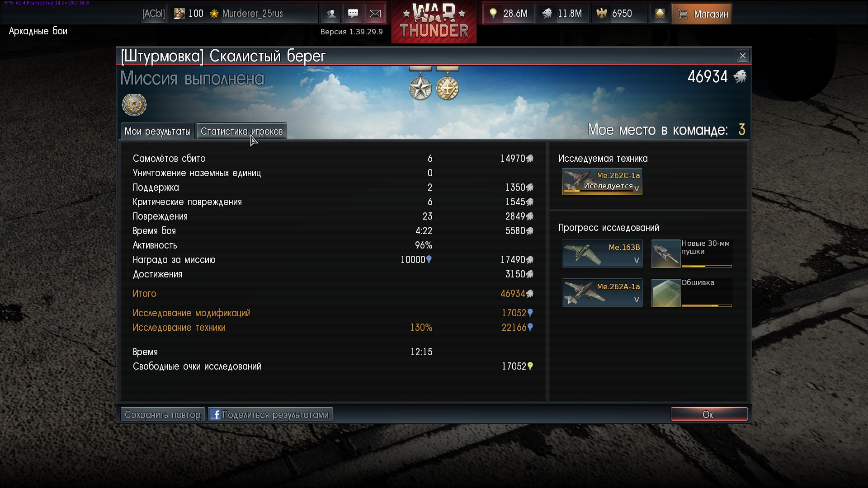Click the silver star medal award
The width and height of the screenshot is (868, 488).
click(420, 84)
